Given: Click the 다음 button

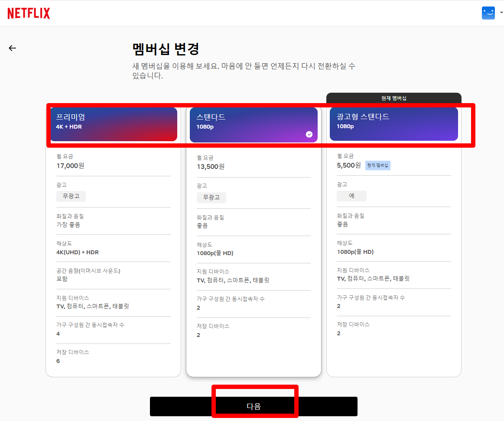Looking at the screenshot, I should pyautogui.click(x=254, y=407).
